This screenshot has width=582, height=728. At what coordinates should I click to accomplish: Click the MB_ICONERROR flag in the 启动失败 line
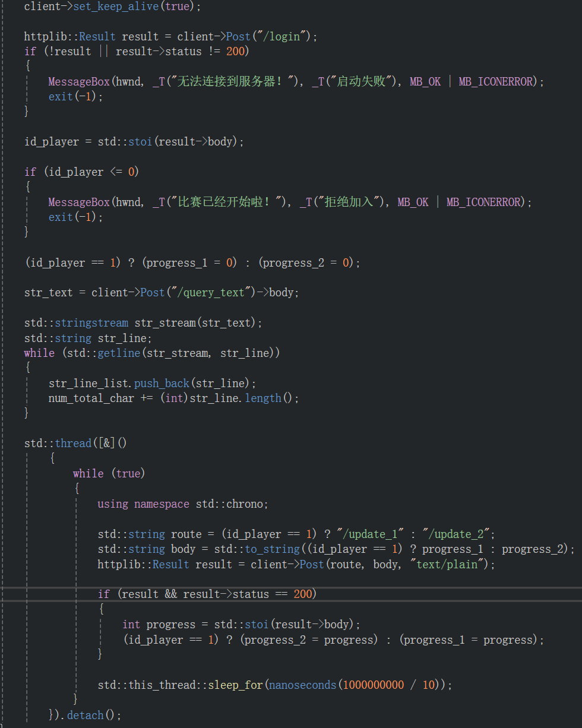(495, 81)
